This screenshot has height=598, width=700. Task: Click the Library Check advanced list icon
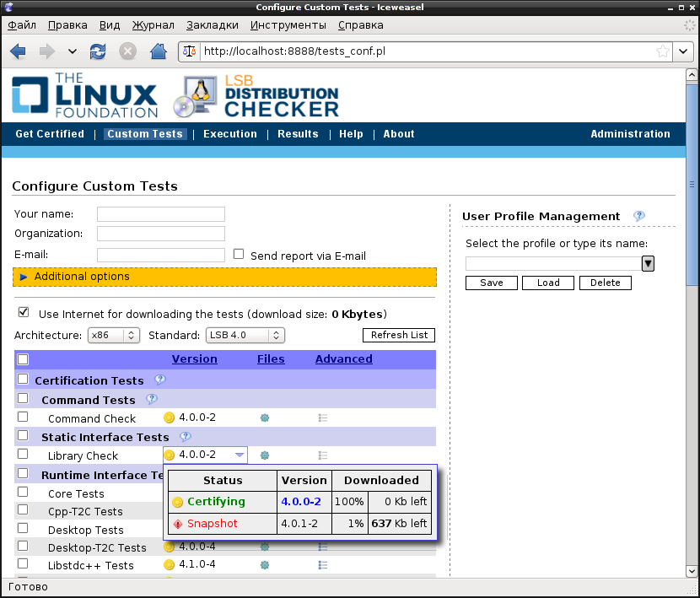[323, 455]
